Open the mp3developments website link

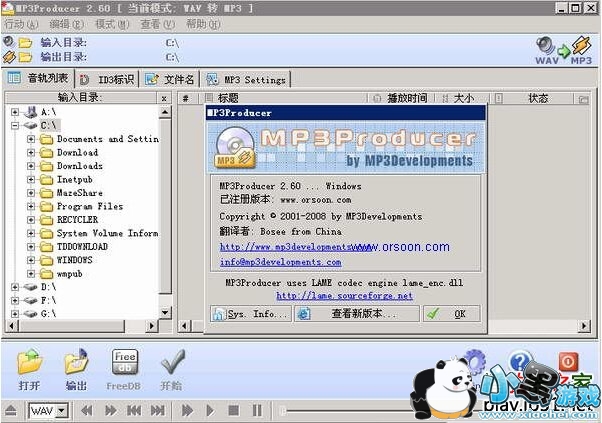(x=296, y=247)
